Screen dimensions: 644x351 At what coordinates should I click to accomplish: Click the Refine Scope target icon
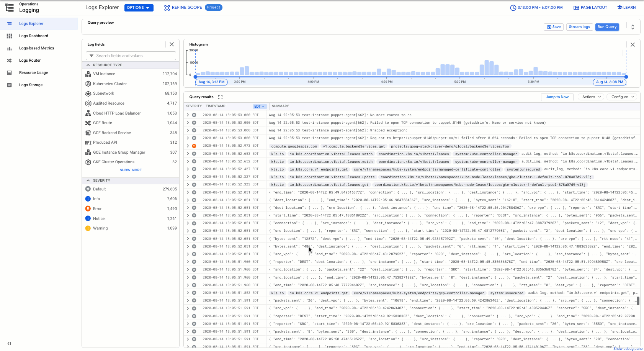[x=167, y=8]
